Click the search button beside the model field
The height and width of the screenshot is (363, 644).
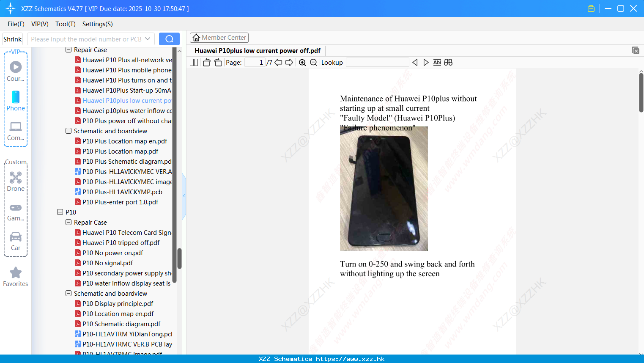pos(169,39)
